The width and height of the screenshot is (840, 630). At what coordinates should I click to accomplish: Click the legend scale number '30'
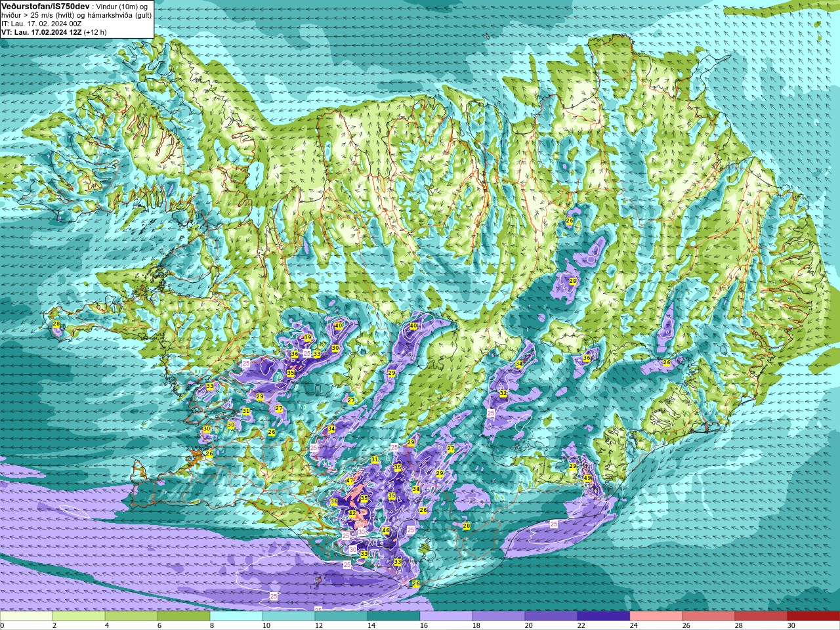(791, 625)
